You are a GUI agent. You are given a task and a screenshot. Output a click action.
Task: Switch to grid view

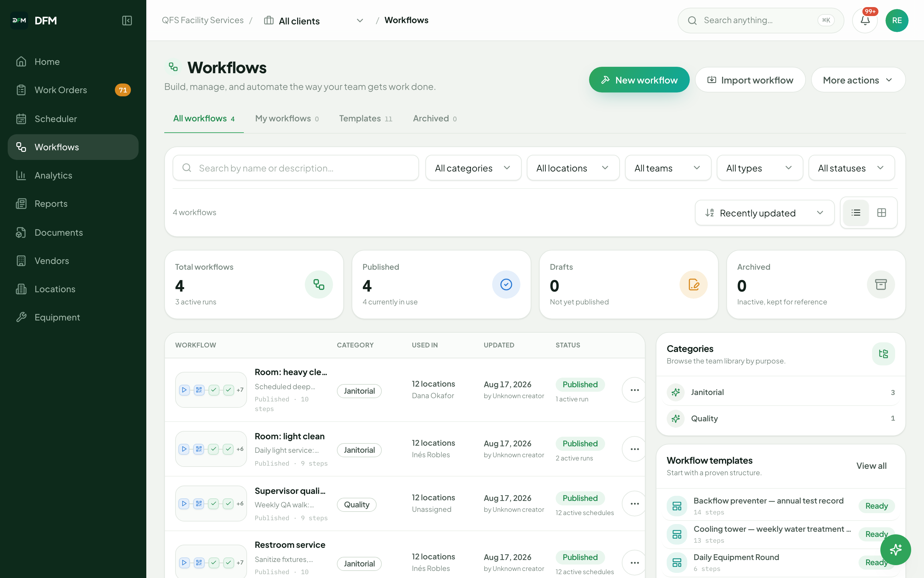[x=882, y=213]
